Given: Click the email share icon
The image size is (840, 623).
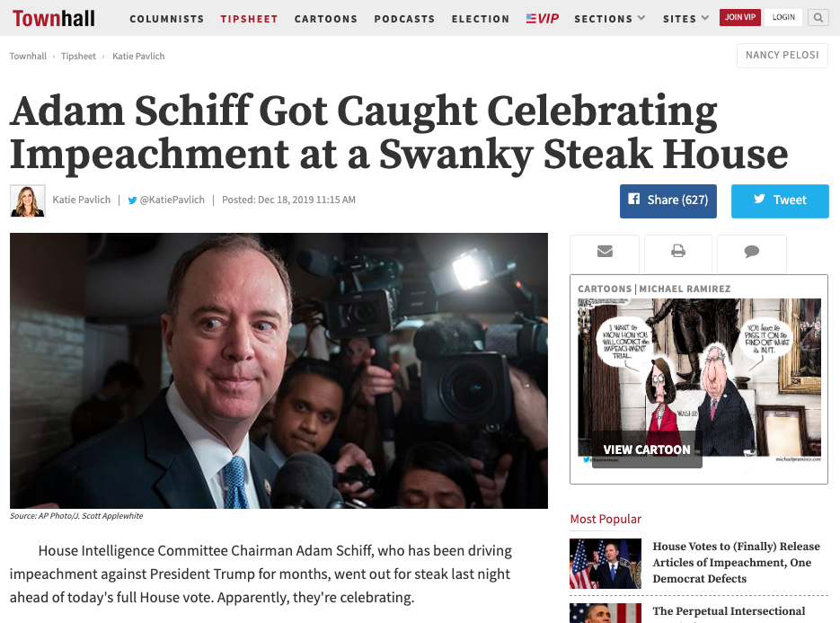Looking at the screenshot, I should tap(604, 253).
